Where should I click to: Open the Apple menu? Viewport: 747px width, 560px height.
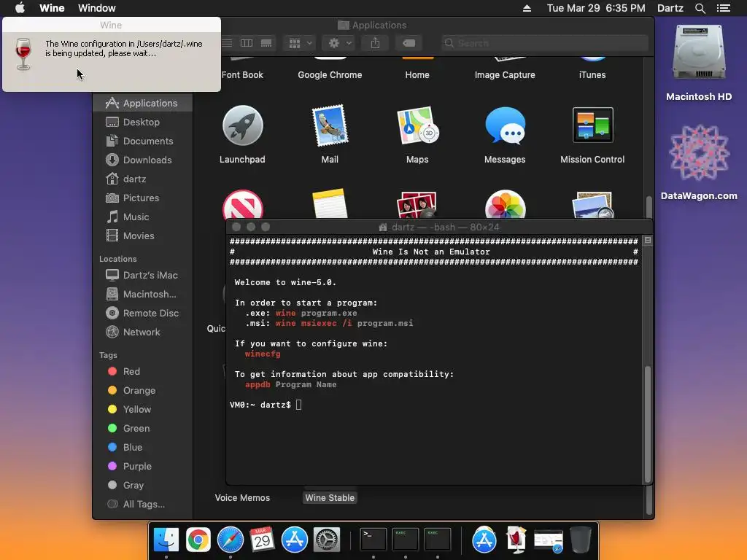point(20,7)
